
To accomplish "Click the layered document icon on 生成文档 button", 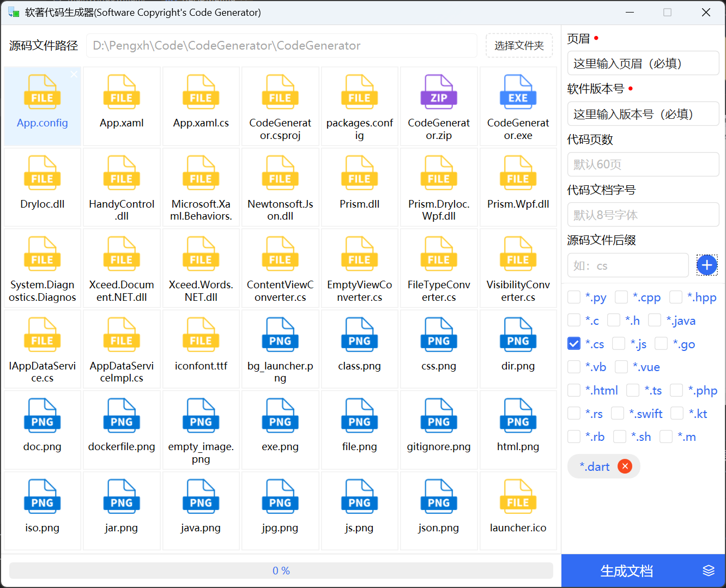I will [709, 571].
